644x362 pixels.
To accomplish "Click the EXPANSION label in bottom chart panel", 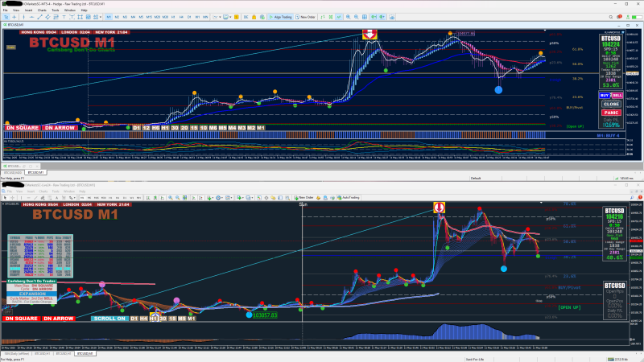I will click(x=32, y=294).
